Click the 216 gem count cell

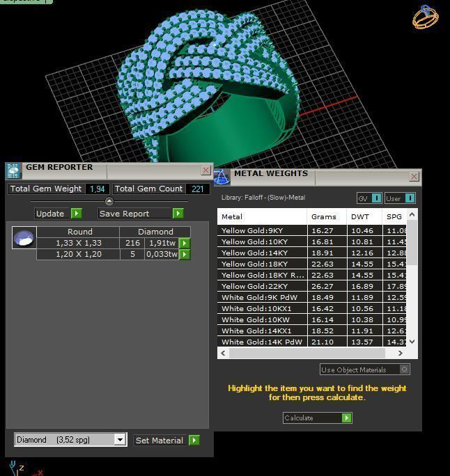[132, 243]
